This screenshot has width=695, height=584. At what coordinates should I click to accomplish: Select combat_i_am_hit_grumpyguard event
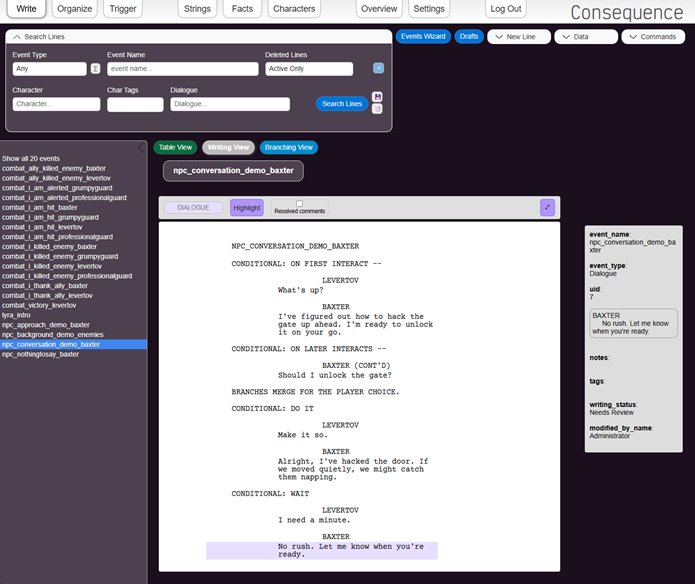50,217
